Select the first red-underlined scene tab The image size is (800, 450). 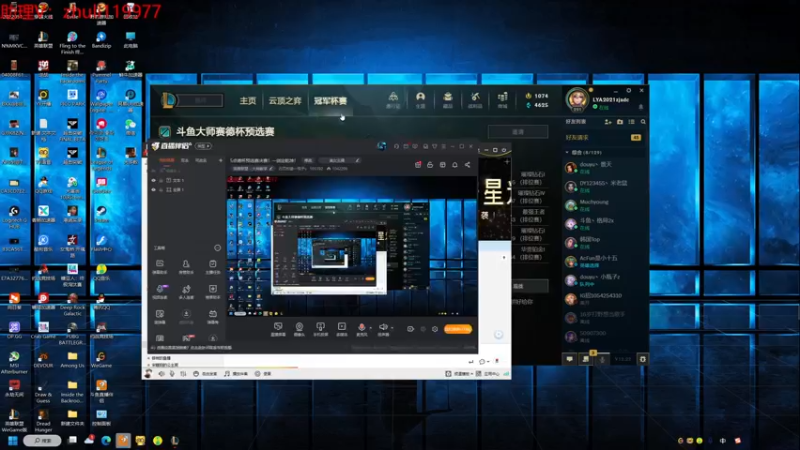pos(166,161)
